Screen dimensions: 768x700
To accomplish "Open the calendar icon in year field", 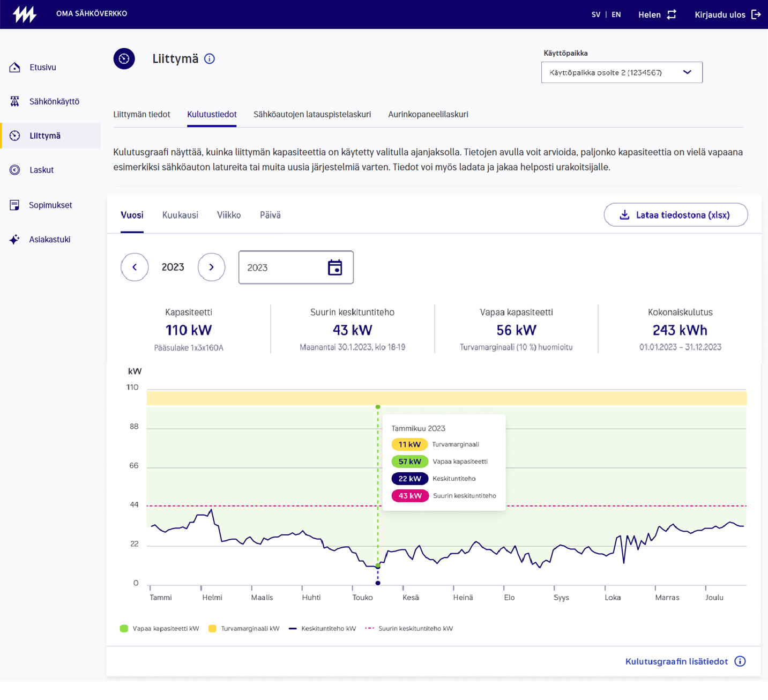I will click(335, 267).
